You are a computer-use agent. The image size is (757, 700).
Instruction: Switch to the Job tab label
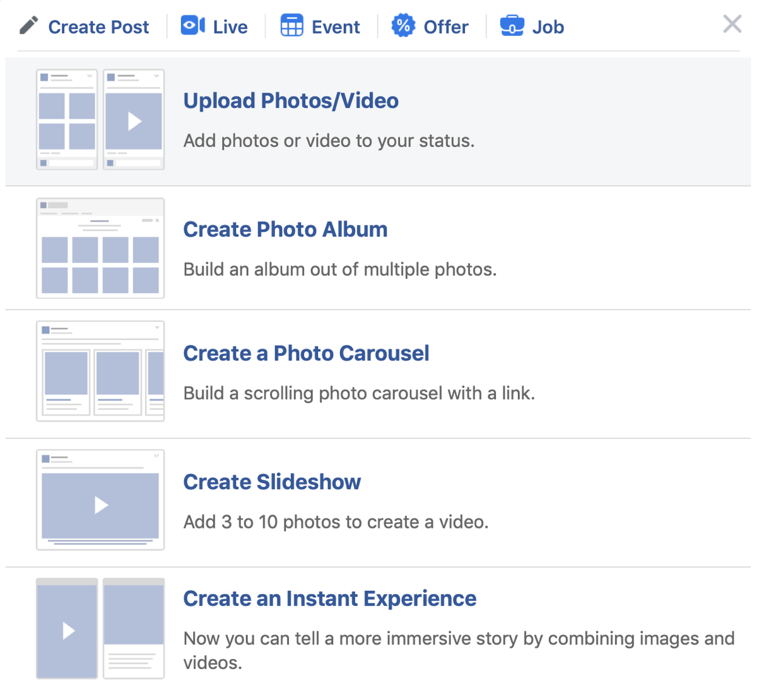pos(548,27)
